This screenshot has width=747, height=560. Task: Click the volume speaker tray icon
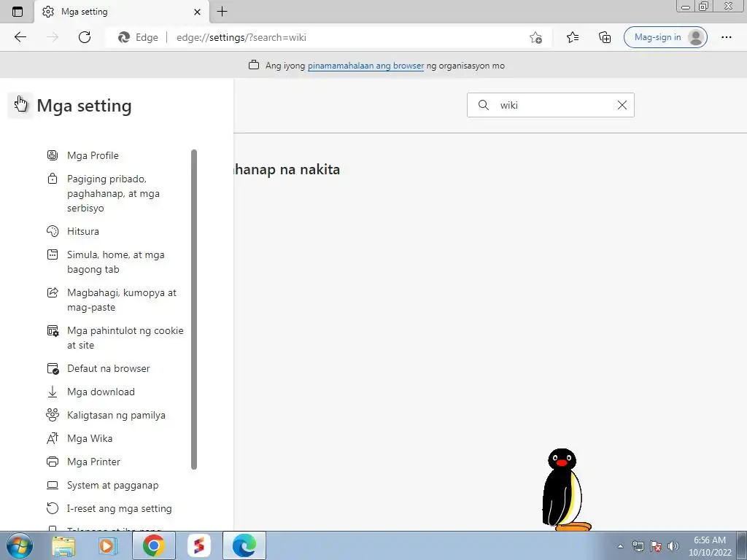tap(673, 546)
